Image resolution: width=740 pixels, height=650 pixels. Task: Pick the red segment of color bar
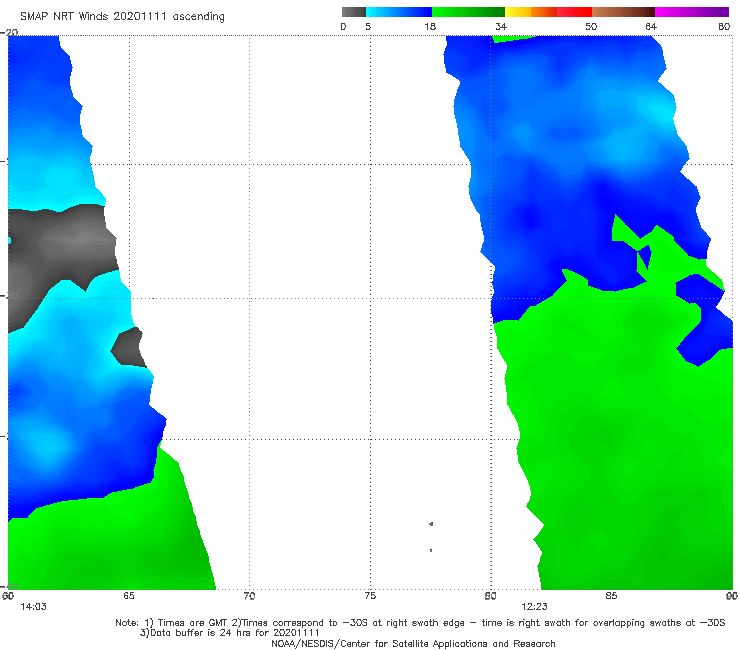574,12
